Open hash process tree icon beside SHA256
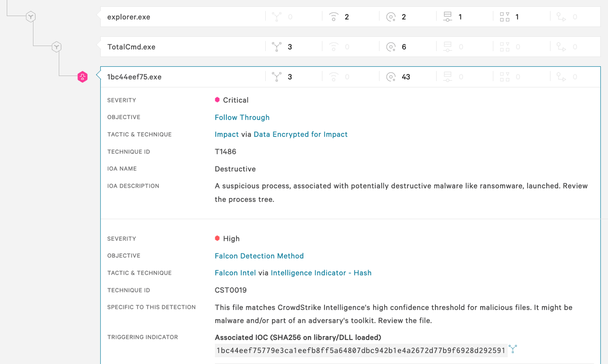608x364 pixels. pyautogui.click(x=513, y=349)
